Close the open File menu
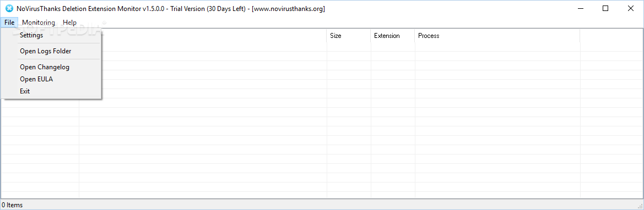 (9, 23)
